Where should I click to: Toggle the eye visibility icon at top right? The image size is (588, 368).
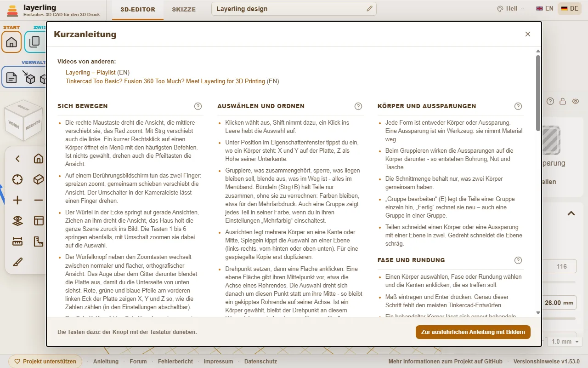tap(576, 101)
